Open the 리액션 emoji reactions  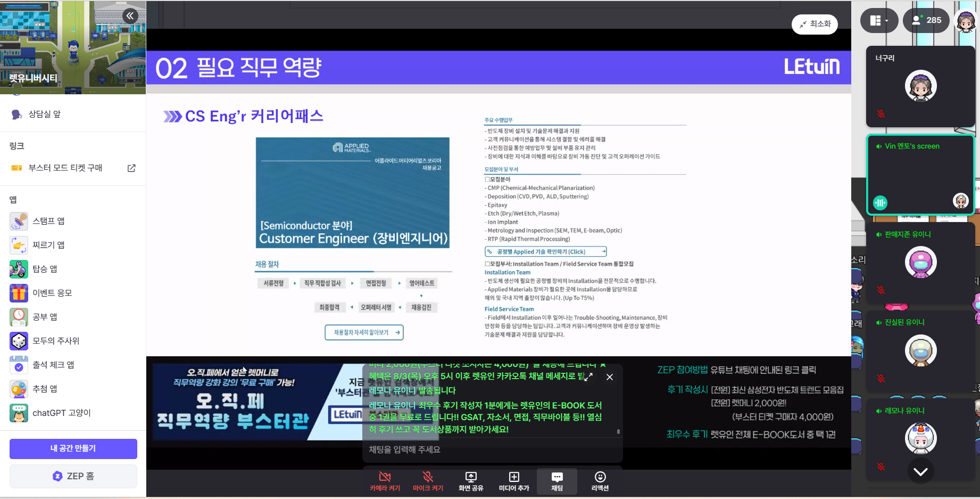click(x=600, y=481)
